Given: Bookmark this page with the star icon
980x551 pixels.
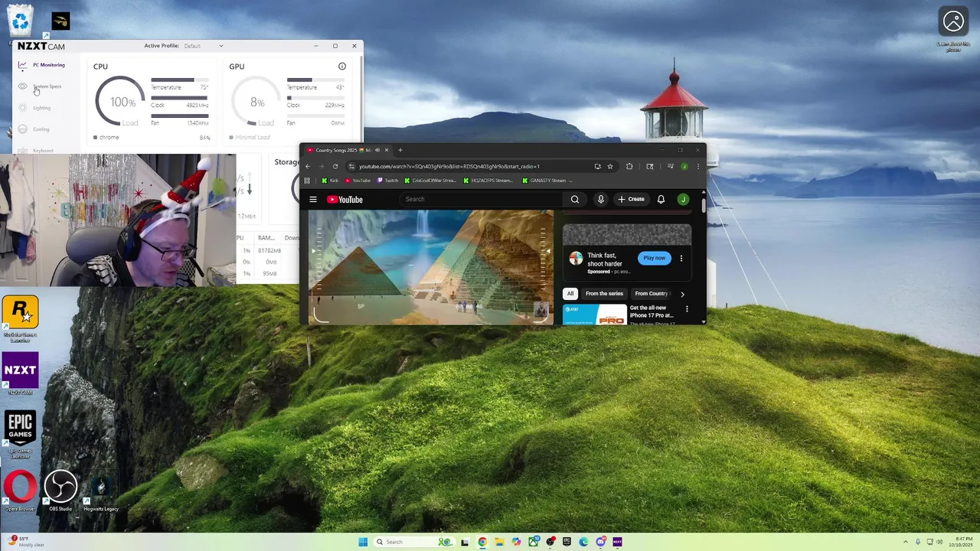Looking at the screenshot, I should tap(610, 166).
